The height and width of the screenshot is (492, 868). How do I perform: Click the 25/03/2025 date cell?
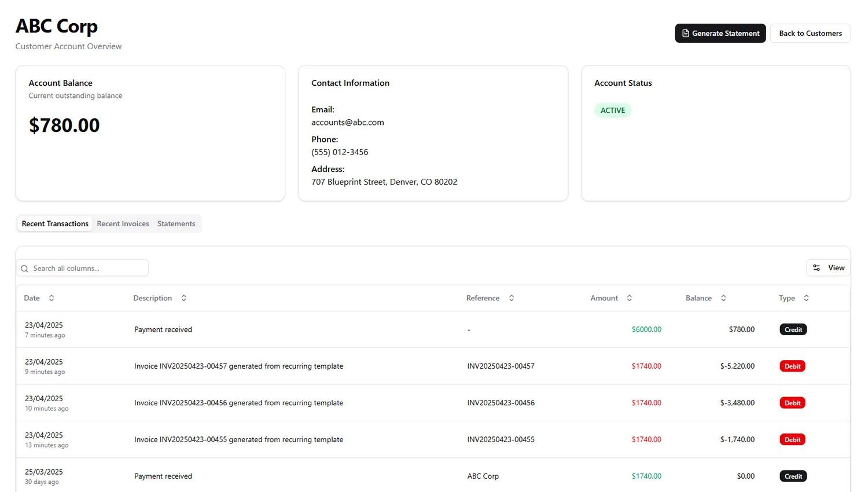[44, 472]
